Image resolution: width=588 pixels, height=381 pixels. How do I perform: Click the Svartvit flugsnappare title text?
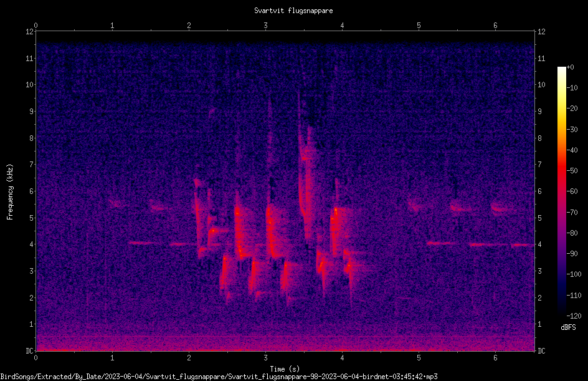pyautogui.click(x=293, y=11)
